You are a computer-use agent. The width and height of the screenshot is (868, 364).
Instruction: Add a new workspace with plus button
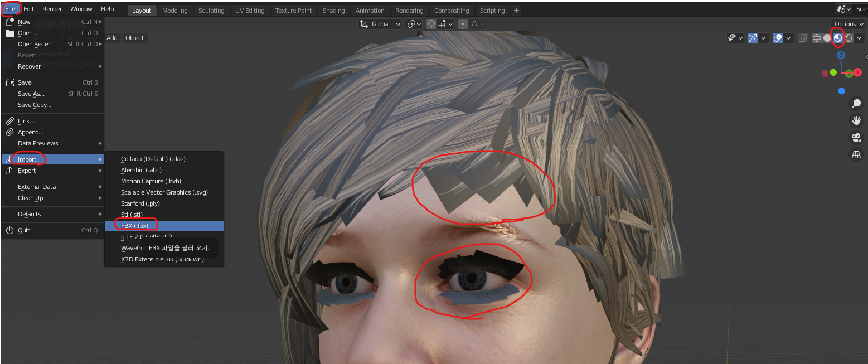516,10
